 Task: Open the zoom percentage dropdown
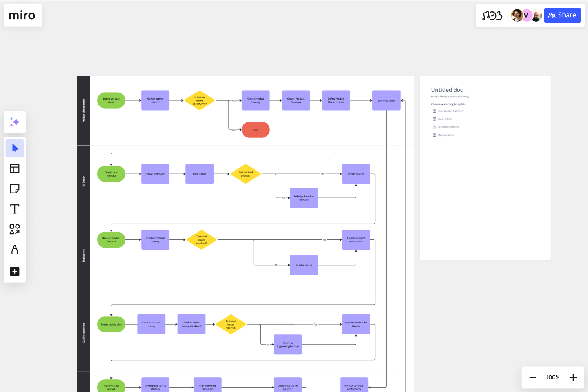[552, 377]
